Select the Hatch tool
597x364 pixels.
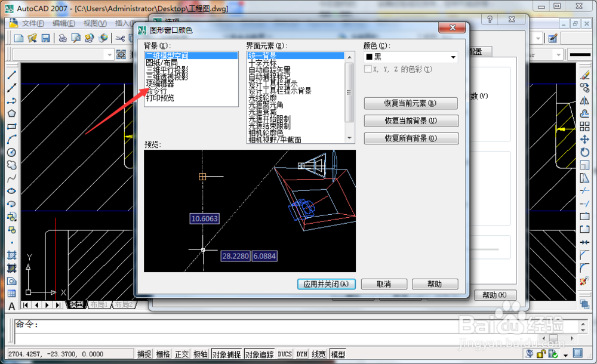click(12, 255)
